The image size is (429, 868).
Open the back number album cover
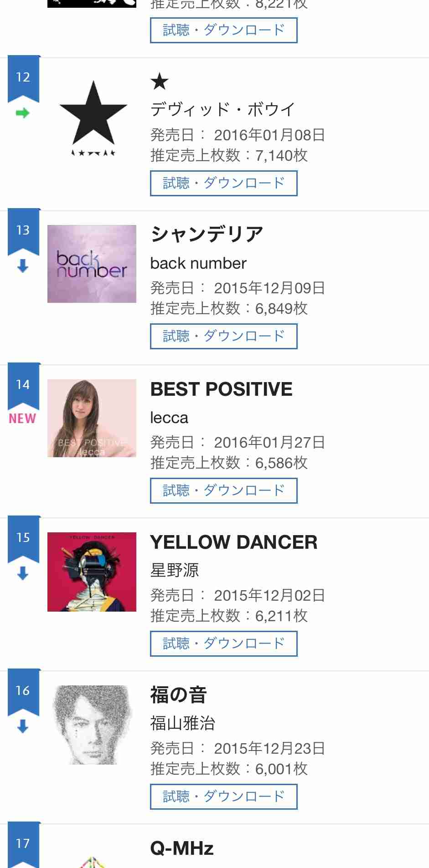92,264
